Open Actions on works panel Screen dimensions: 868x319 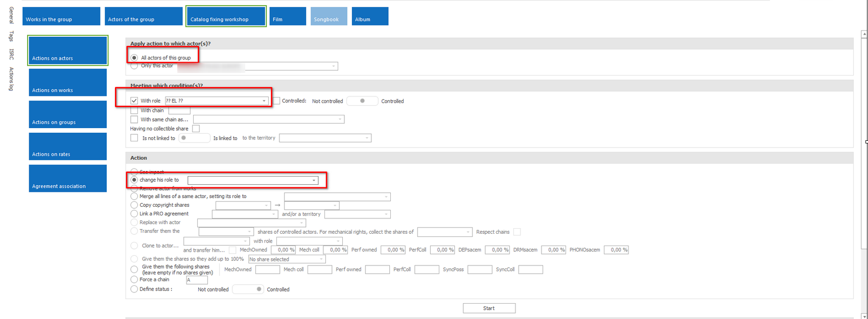coord(68,83)
